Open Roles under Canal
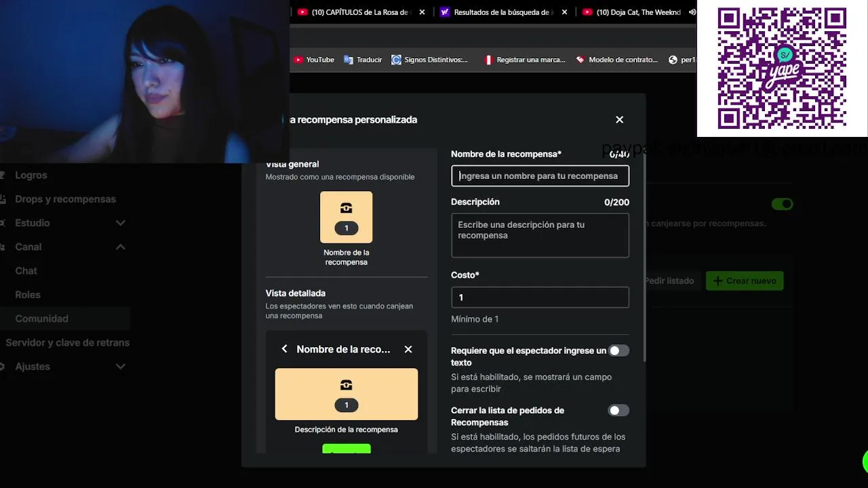Screen dimensions: 868x488 pos(28,295)
